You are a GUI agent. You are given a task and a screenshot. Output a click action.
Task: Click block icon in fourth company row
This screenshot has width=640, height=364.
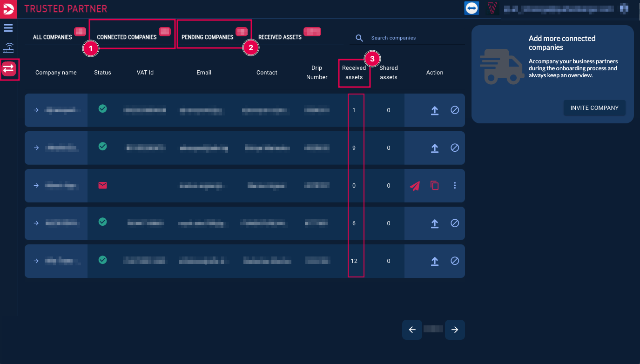coord(455,223)
